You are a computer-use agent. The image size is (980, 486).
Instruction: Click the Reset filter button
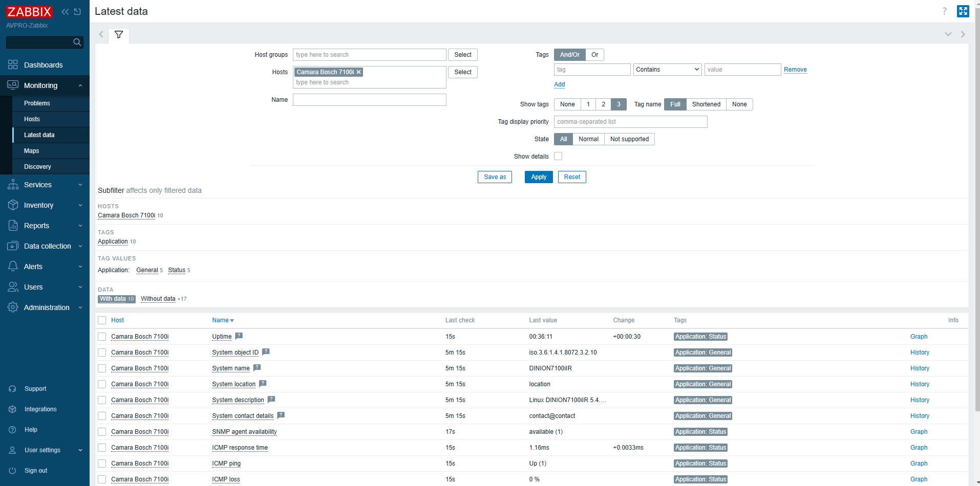[x=572, y=177]
